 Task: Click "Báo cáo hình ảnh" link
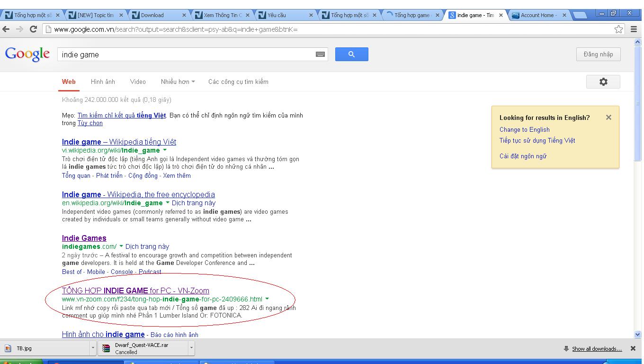[174, 335]
